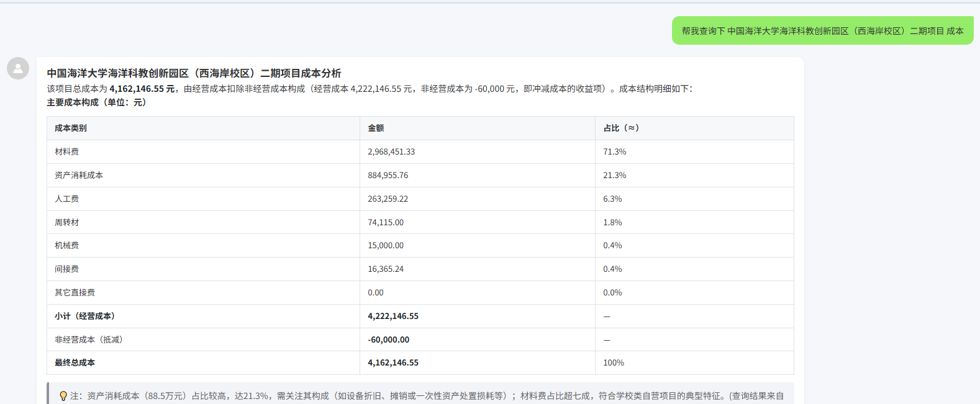Click the amount 74,115.00
This screenshot has width=980, height=404.
coord(386,222)
